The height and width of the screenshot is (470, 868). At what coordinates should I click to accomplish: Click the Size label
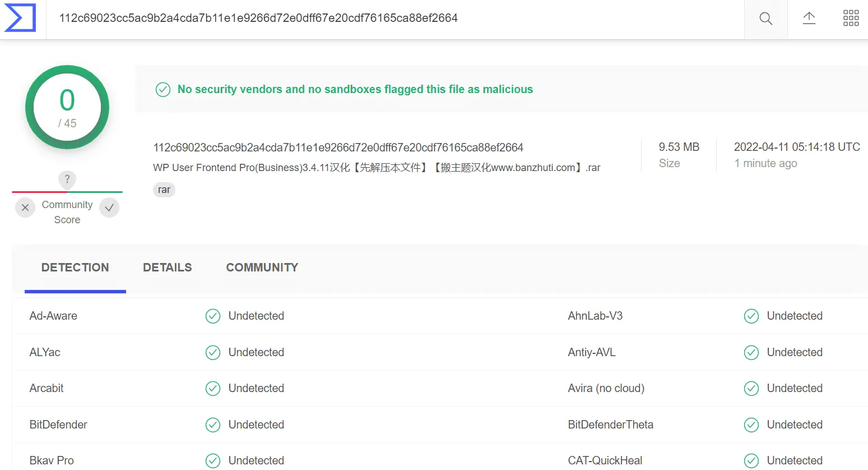(670, 163)
